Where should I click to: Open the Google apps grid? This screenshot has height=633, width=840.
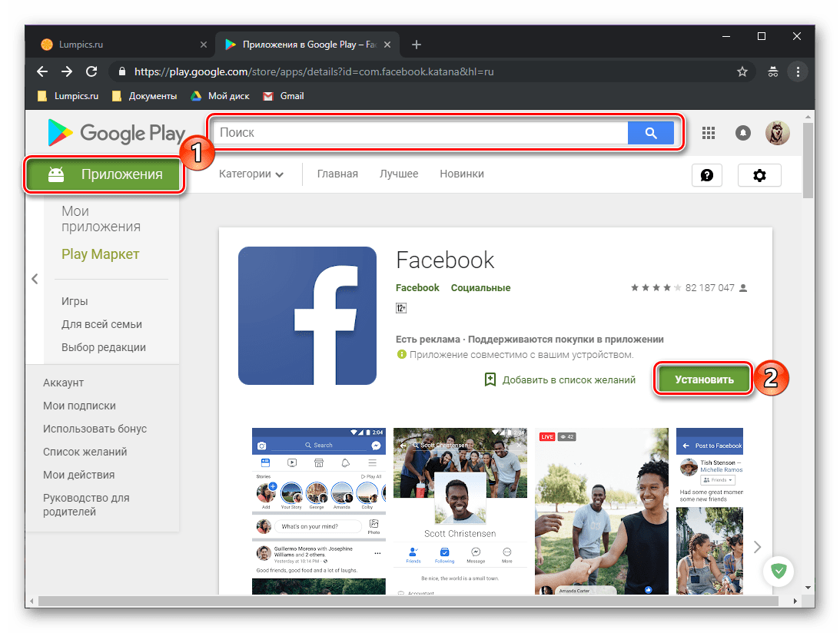point(709,133)
